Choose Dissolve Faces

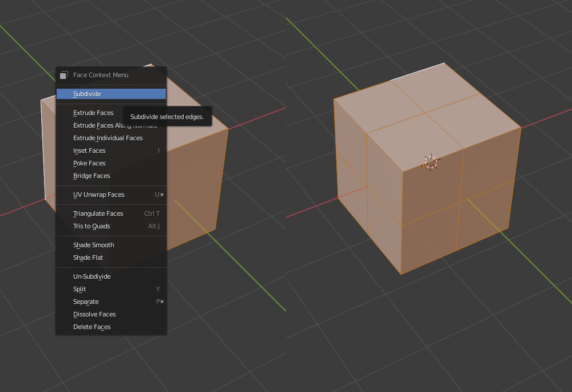tap(112, 314)
